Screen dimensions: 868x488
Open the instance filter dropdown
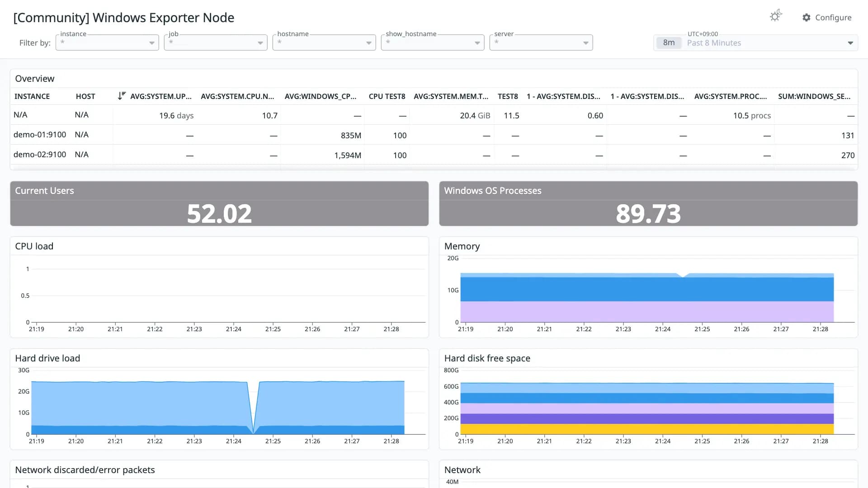coord(107,42)
